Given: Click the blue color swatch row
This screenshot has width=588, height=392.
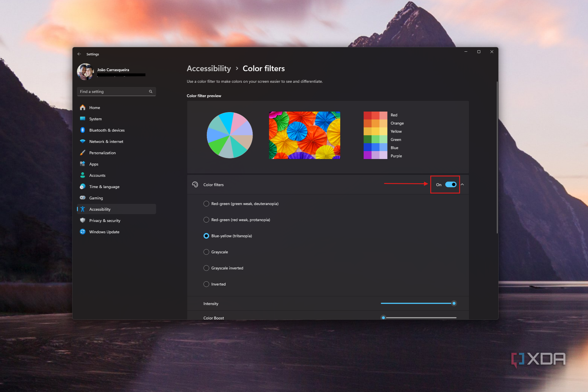Looking at the screenshot, I should [x=375, y=147].
